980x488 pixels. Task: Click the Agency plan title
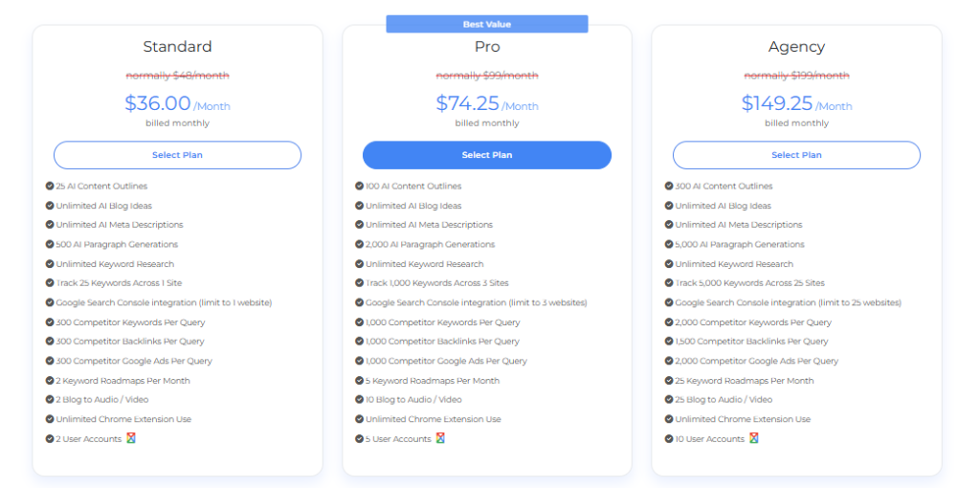coord(796,48)
